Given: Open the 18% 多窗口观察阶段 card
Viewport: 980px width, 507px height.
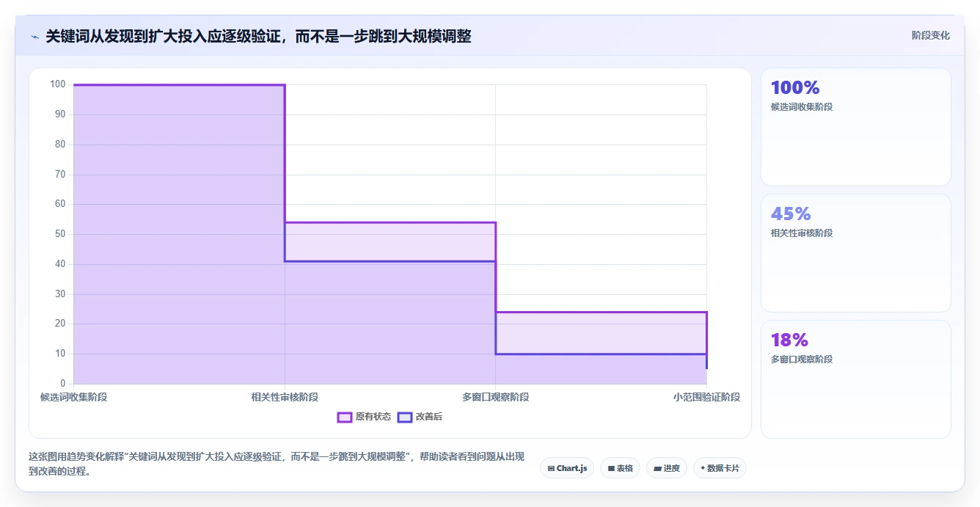Looking at the screenshot, I should (x=855, y=379).
